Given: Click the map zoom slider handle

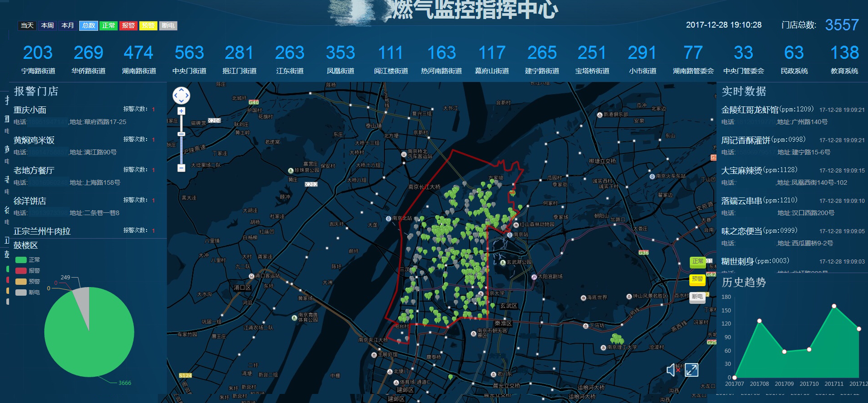Looking at the screenshot, I should pyautogui.click(x=181, y=134).
